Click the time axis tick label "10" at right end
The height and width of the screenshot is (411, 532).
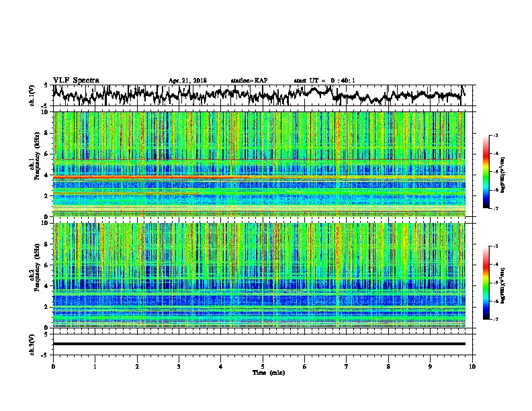(472, 367)
